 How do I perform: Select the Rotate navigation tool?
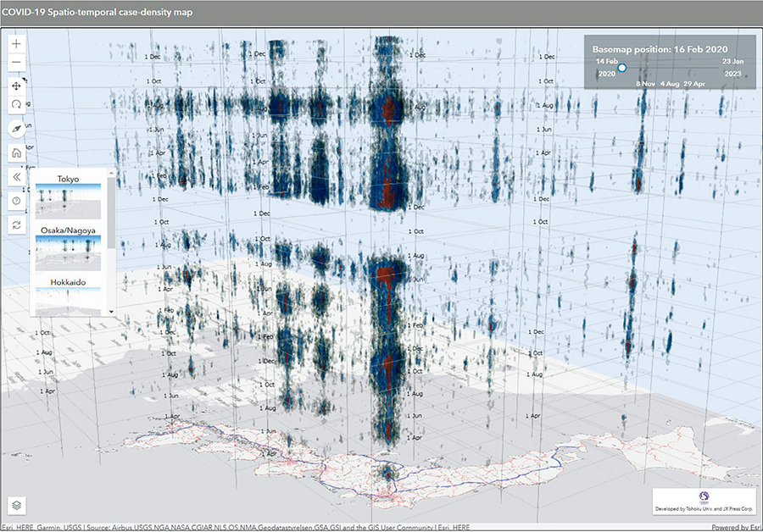coord(17,104)
